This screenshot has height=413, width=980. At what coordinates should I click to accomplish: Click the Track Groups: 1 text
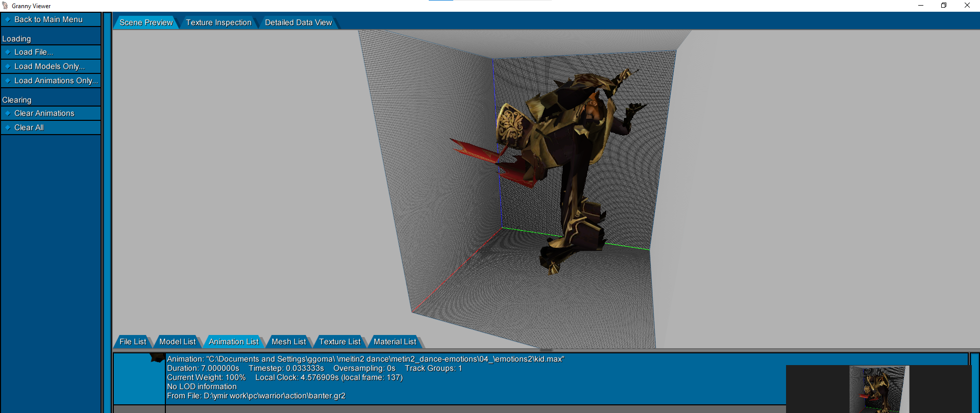pos(433,368)
